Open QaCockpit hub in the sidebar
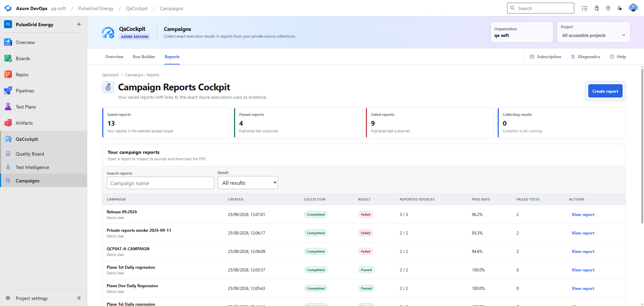The width and height of the screenshot is (644, 306). pos(44,139)
